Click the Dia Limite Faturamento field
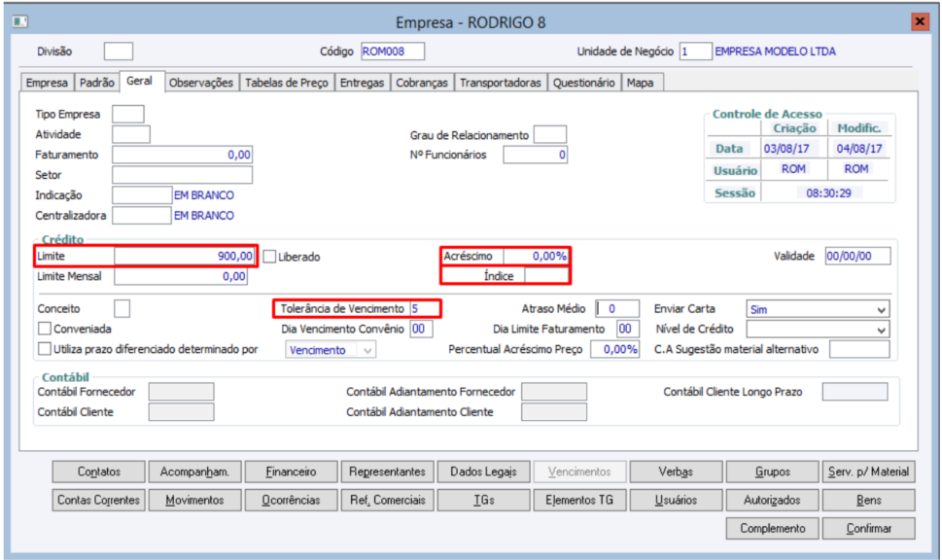The image size is (942, 560). coord(628,330)
